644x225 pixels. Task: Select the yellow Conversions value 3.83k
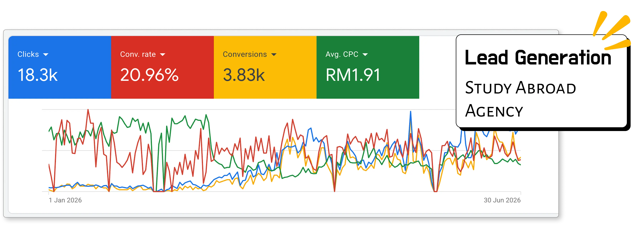point(244,75)
